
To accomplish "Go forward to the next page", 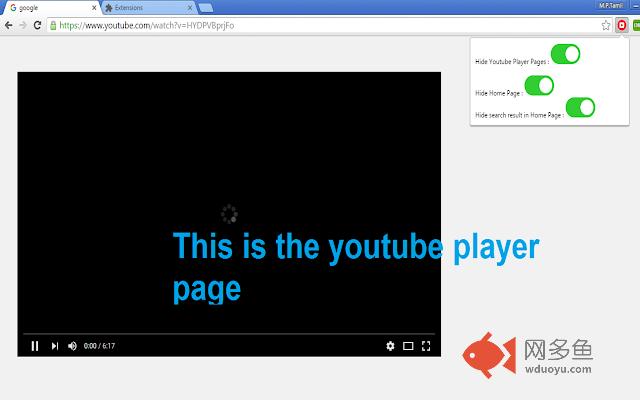I will [x=23, y=25].
